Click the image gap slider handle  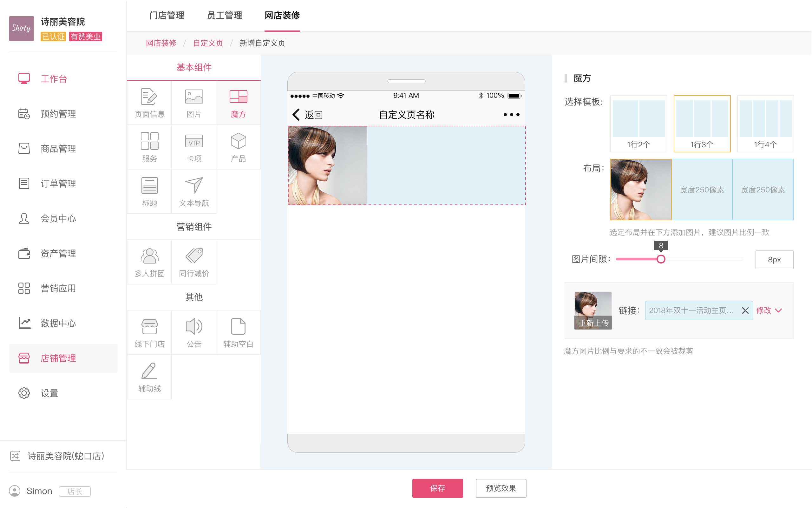coord(661,259)
